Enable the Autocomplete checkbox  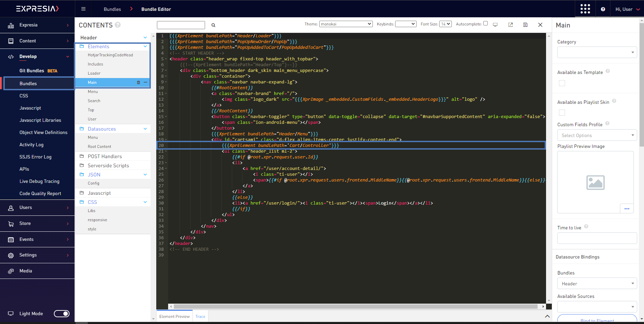click(x=485, y=23)
